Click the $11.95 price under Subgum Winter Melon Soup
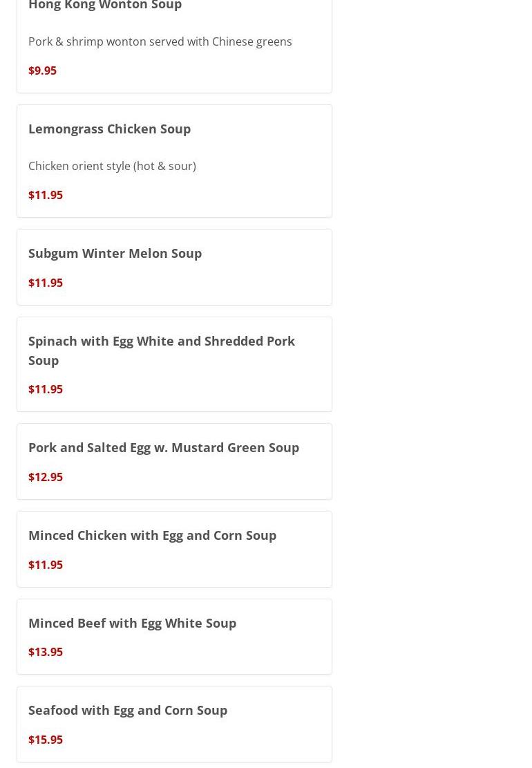The image size is (532, 768). (x=46, y=283)
